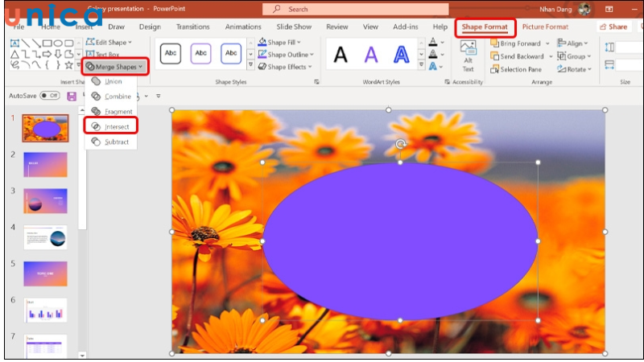The width and height of the screenshot is (644, 362).
Task: Select slide 4 thumbnail
Action: 46,238
